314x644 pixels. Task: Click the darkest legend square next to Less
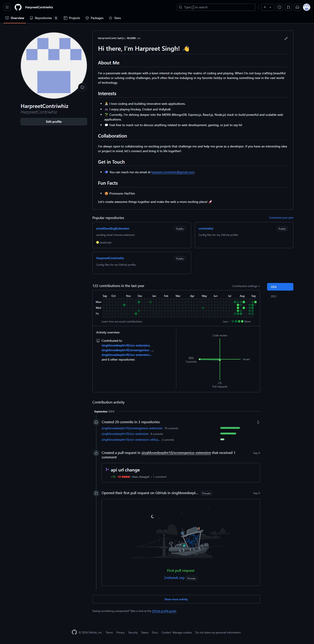[230, 322]
